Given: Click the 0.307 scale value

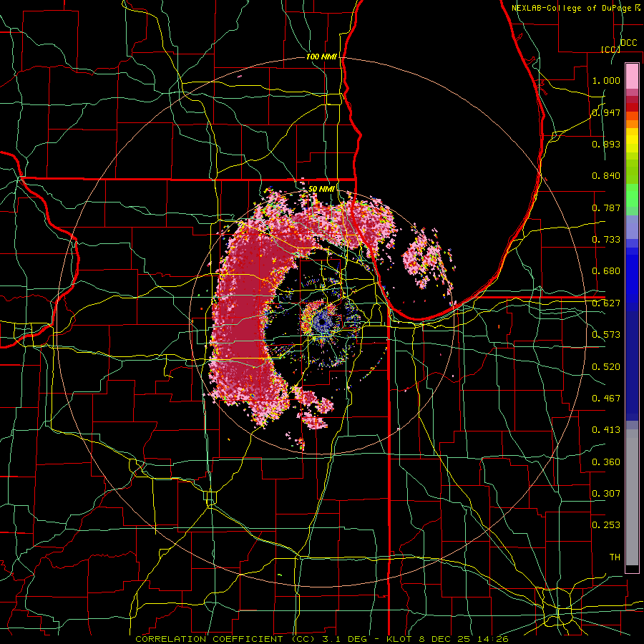Looking at the screenshot, I should click(606, 494).
